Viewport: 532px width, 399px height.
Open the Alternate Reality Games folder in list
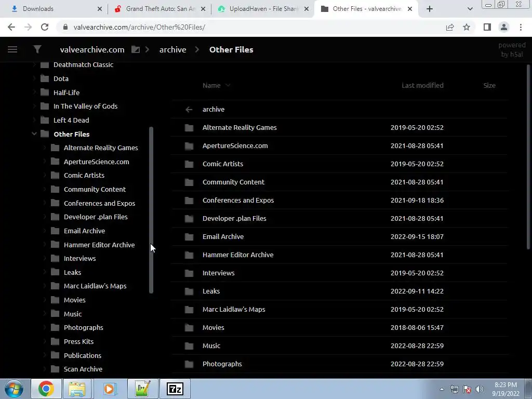(240, 128)
